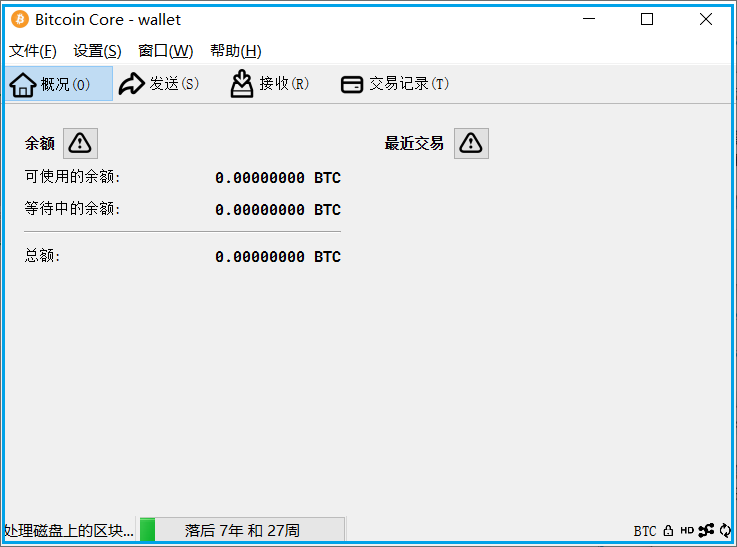Click the 等待中的余额 pending balance value
This screenshot has width=737, height=547.
[278, 210]
